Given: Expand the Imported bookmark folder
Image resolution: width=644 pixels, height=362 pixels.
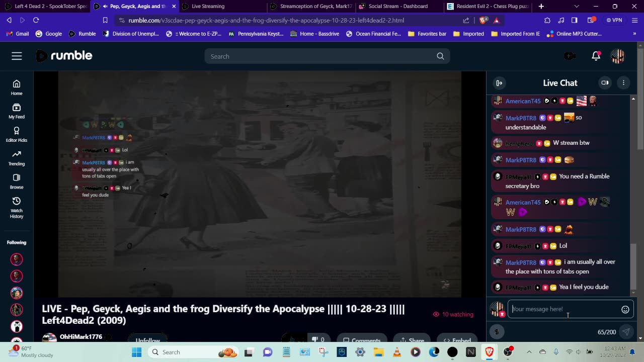Looking at the screenshot, I should point(468,34).
